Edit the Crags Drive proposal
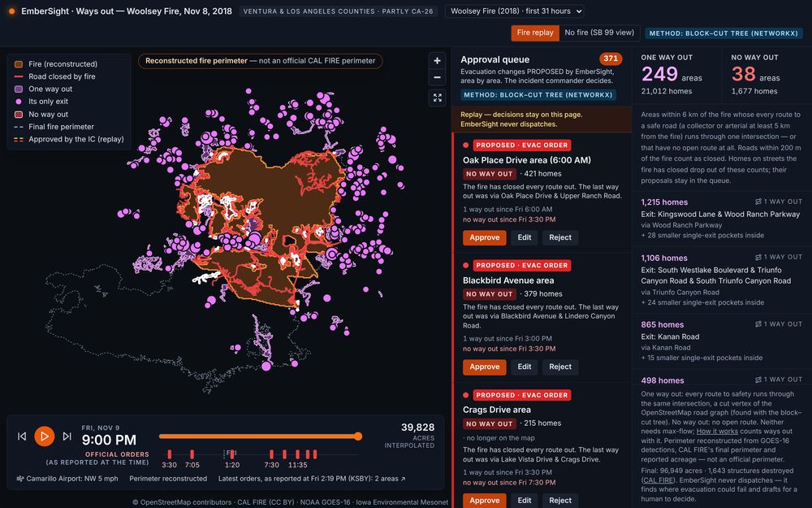 524,500
